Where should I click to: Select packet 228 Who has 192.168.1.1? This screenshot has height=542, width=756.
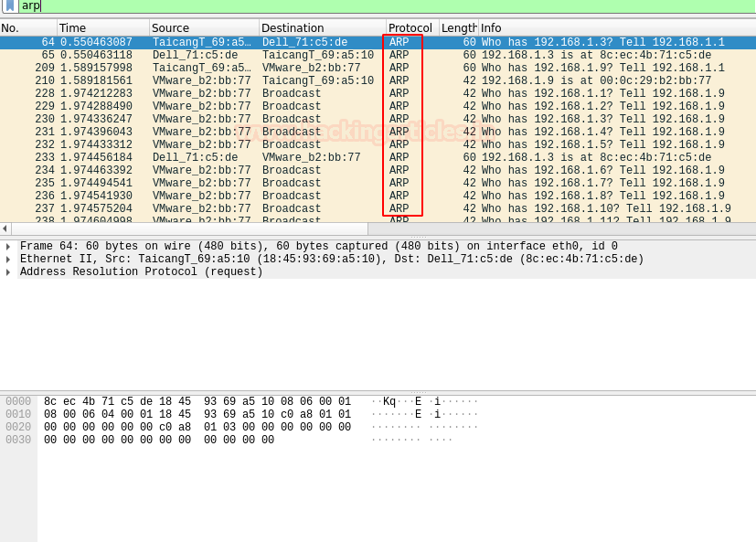tap(378, 93)
